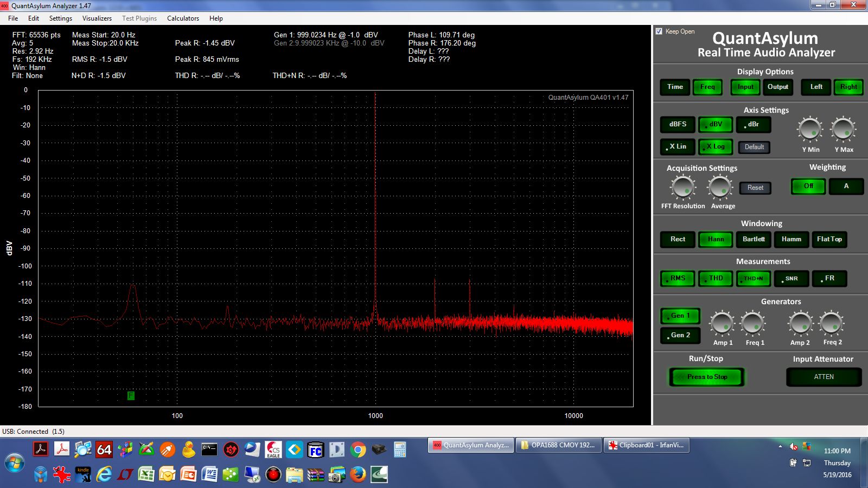The height and width of the screenshot is (488, 868).
Task: Open the dark-background Adobe Acrobat icon
Action: [41, 450]
